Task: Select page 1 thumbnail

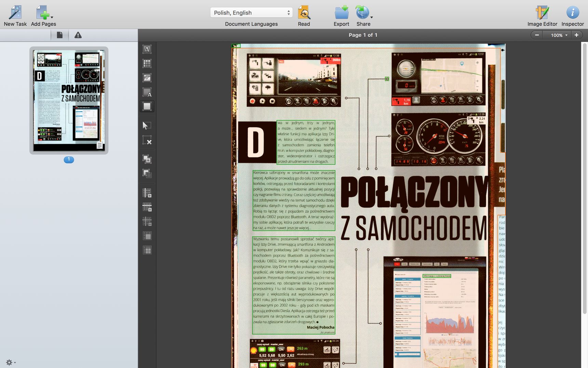Action: [x=69, y=100]
